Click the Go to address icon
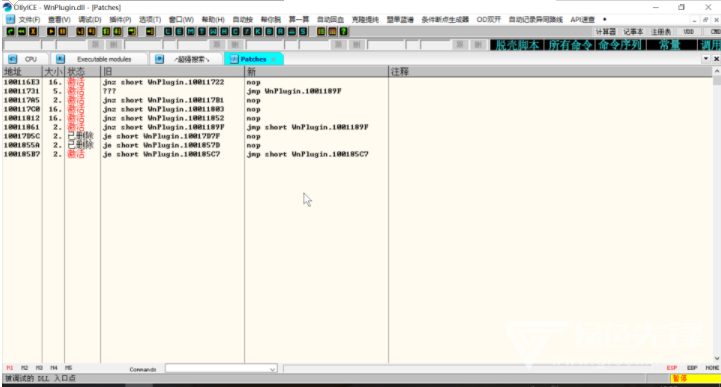 point(150,32)
